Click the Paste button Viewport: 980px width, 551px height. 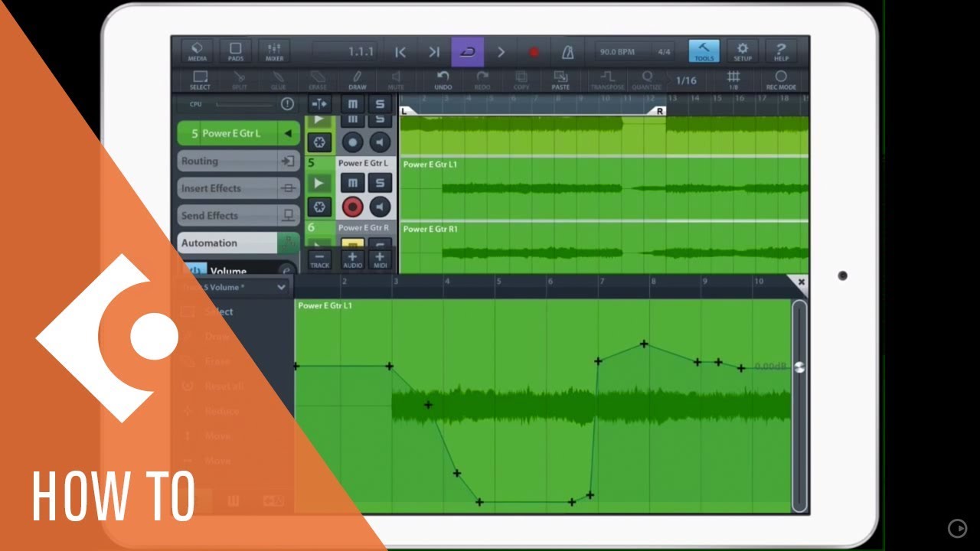click(560, 80)
